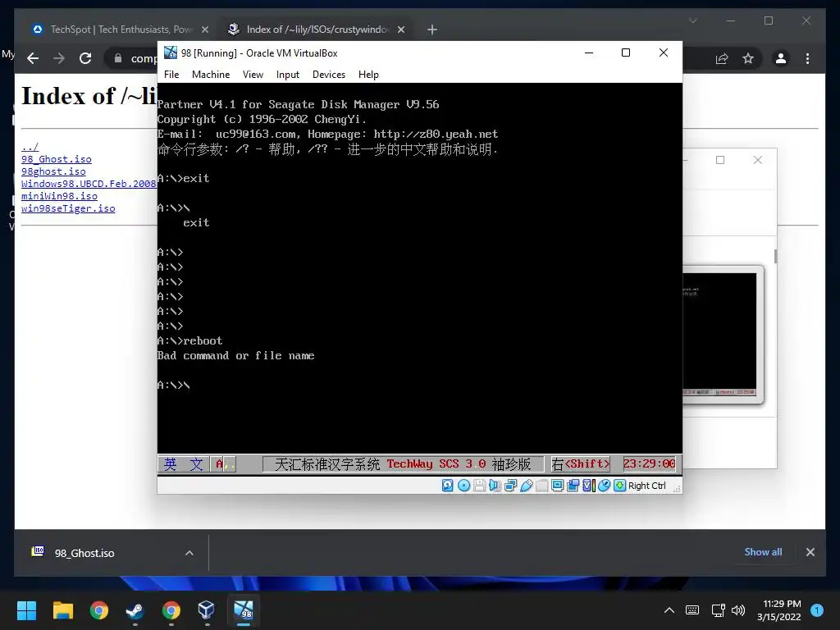Open the Input menu in VirtualBox
Image resolution: width=840 pixels, height=630 pixels.
tap(288, 75)
